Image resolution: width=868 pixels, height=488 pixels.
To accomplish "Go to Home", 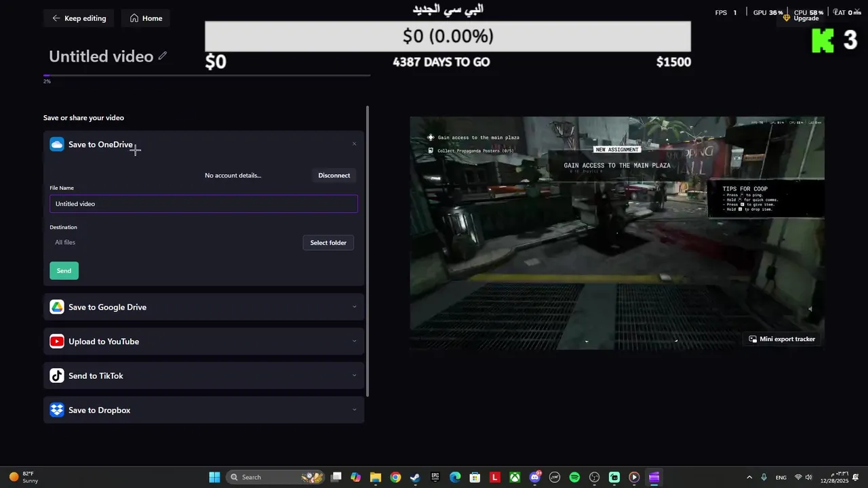I will (146, 18).
